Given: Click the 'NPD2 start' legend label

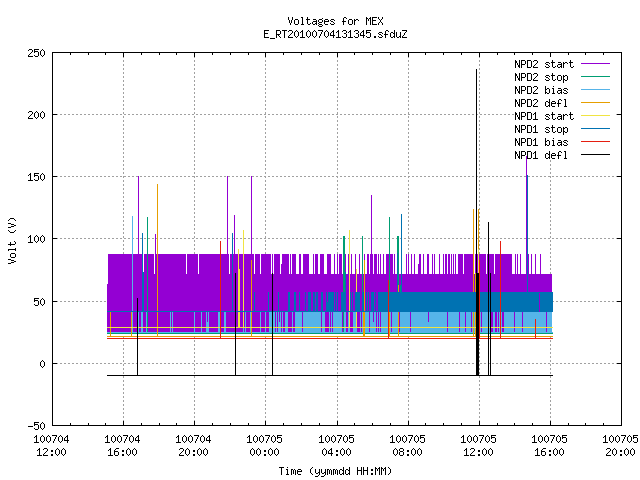Looking at the screenshot, I should point(544,64).
